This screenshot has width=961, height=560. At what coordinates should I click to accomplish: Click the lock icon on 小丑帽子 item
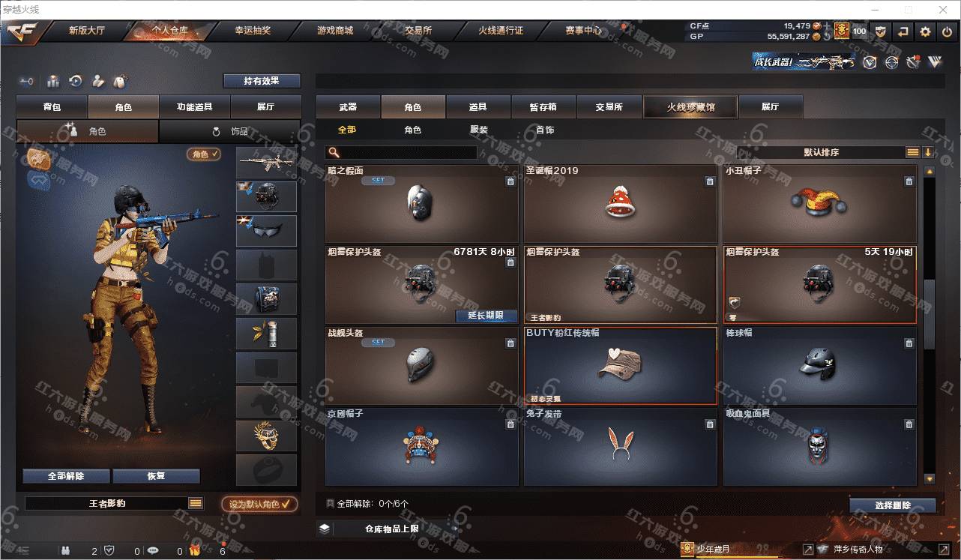tap(909, 181)
